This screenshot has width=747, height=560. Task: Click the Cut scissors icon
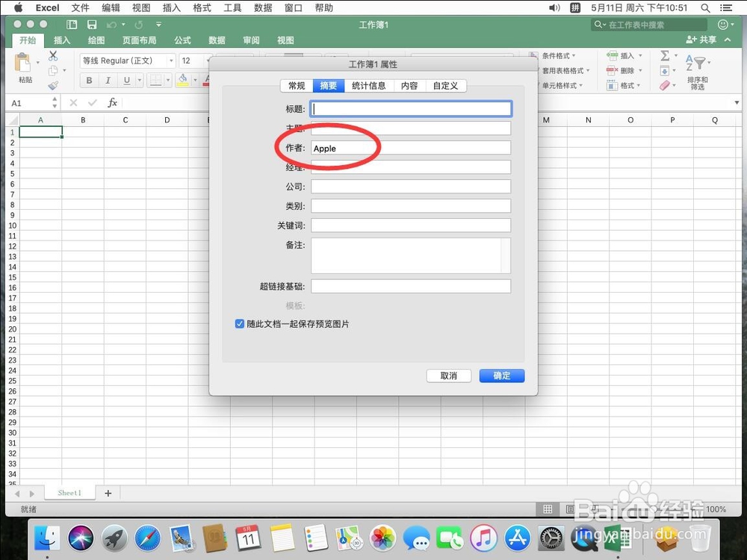point(53,56)
